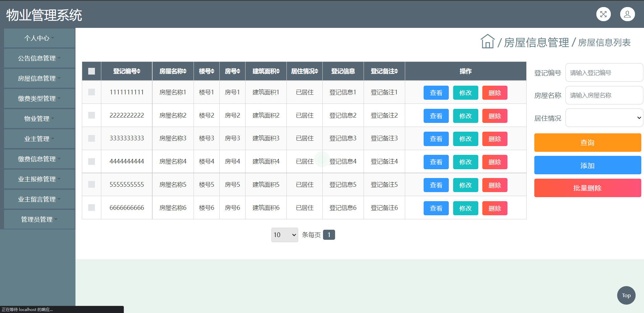The width and height of the screenshot is (644, 313).
Task: Sort by 登记编号 column sort arrows
Action: (x=139, y=71)
